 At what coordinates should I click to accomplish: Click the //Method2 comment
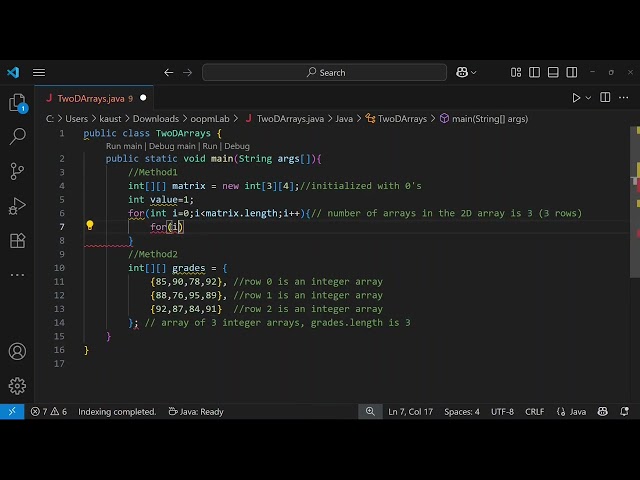click(x=153, y=254)
